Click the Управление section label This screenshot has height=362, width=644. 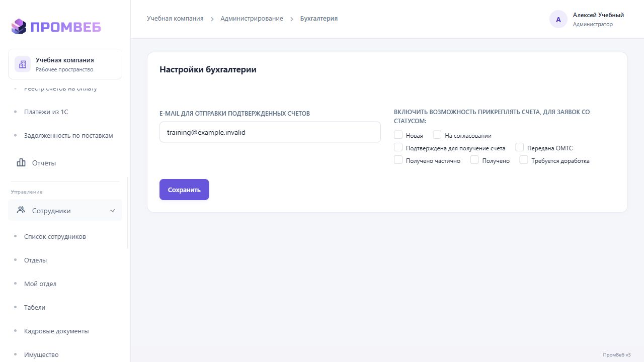click(27, 192)
